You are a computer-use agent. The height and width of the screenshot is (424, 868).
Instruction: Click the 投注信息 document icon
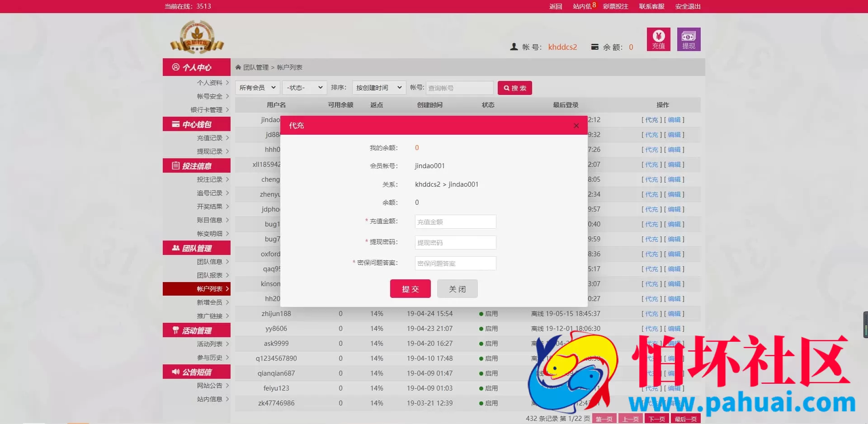coord(176,165)
